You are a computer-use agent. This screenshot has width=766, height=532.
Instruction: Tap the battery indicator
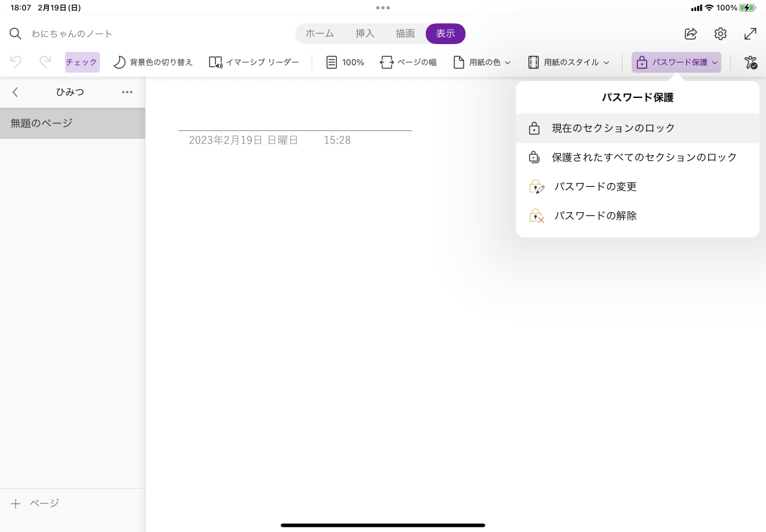click(x=747, y=8)
